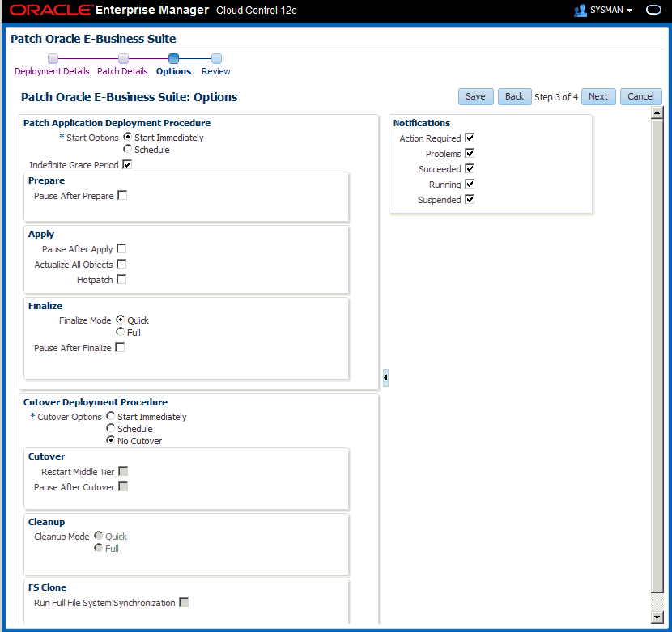This screenshot has width=672, height=632.
Task: Save the patch options
Action: [476, 96]
